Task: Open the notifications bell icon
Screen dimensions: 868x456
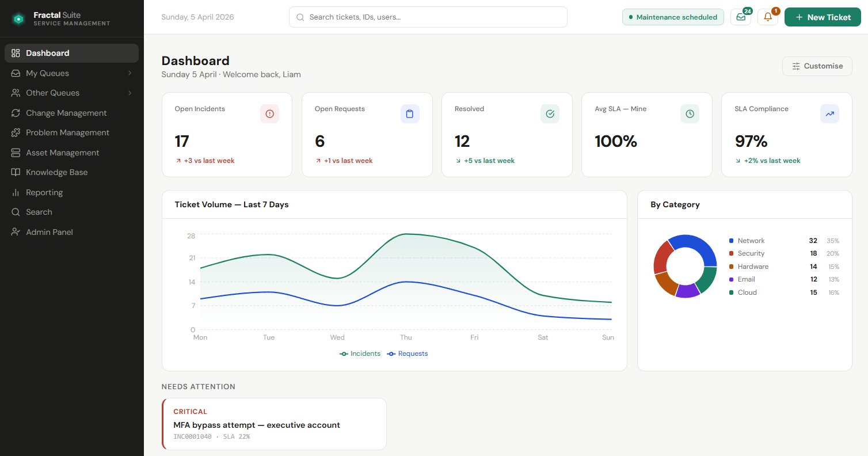Action: click(x=768, y=17)
